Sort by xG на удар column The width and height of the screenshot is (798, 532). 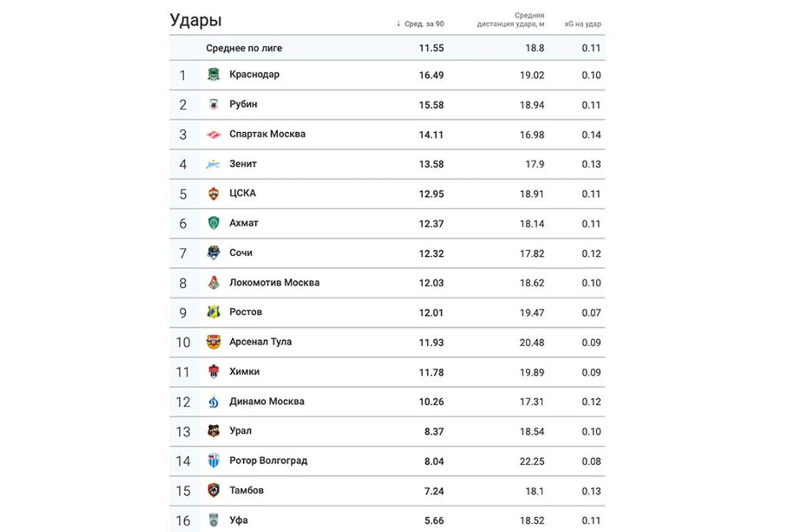tap(583, 23)
